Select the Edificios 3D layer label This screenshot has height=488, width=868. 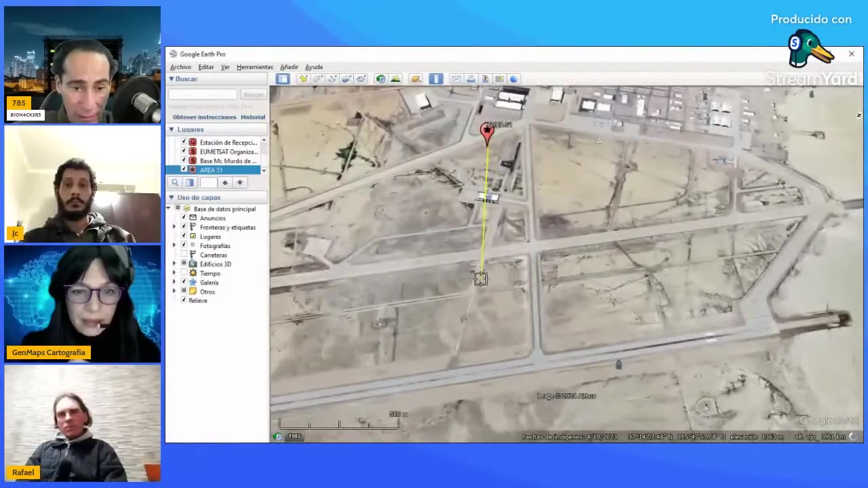215,264
